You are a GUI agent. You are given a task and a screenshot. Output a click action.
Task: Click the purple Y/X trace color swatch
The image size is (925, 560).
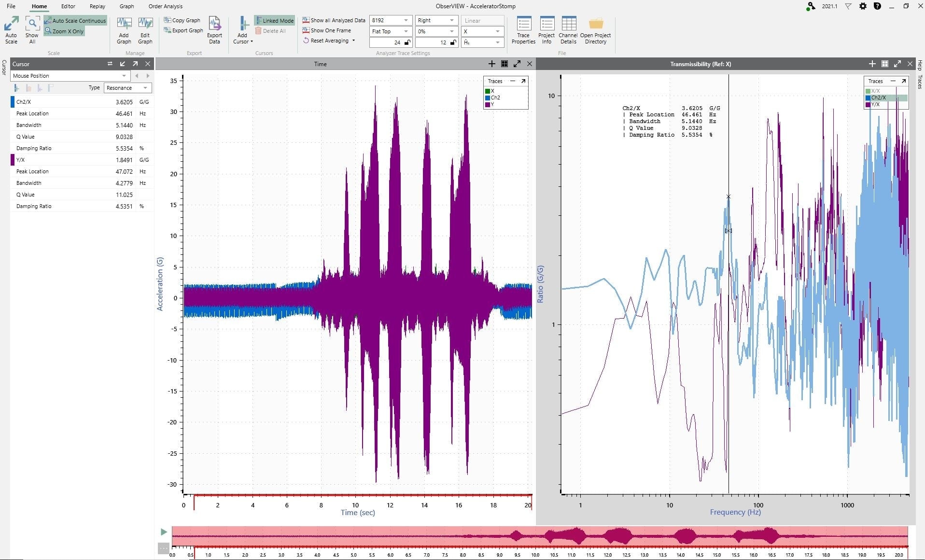(x=868, y=104)
